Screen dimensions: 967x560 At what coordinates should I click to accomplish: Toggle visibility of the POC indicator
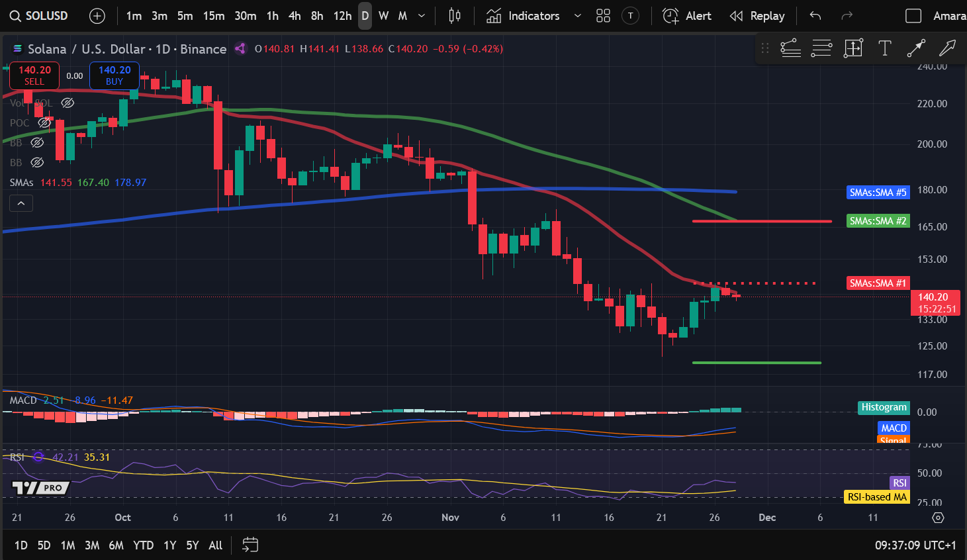(44, 122)
